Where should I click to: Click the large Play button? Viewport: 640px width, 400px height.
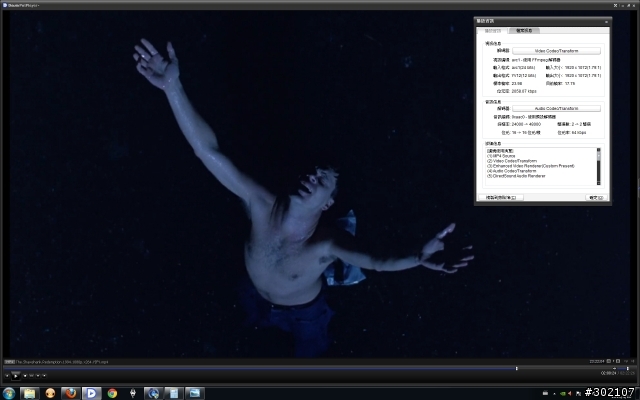[16, 375]
